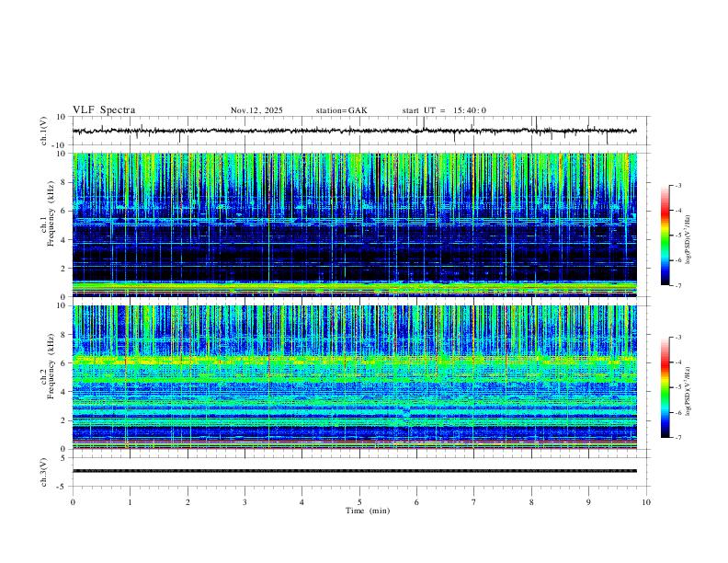Click the ch.2 spectrogram panel
This screenshot has width=728, height=563.
point(354,377)
